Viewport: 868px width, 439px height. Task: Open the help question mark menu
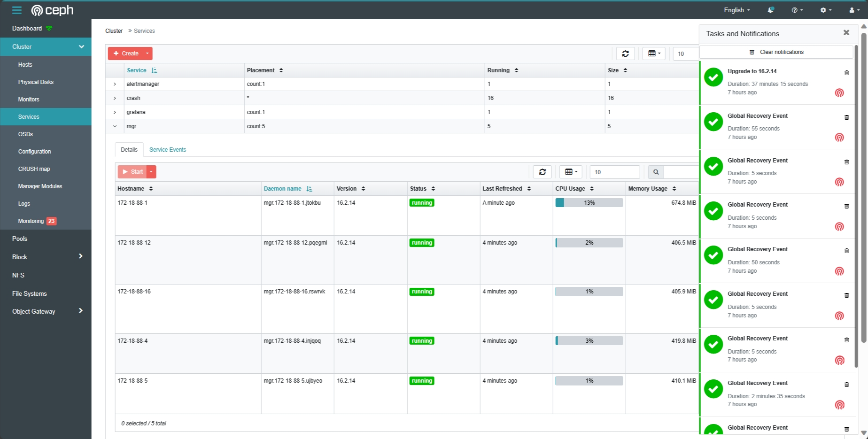point(797,10)
